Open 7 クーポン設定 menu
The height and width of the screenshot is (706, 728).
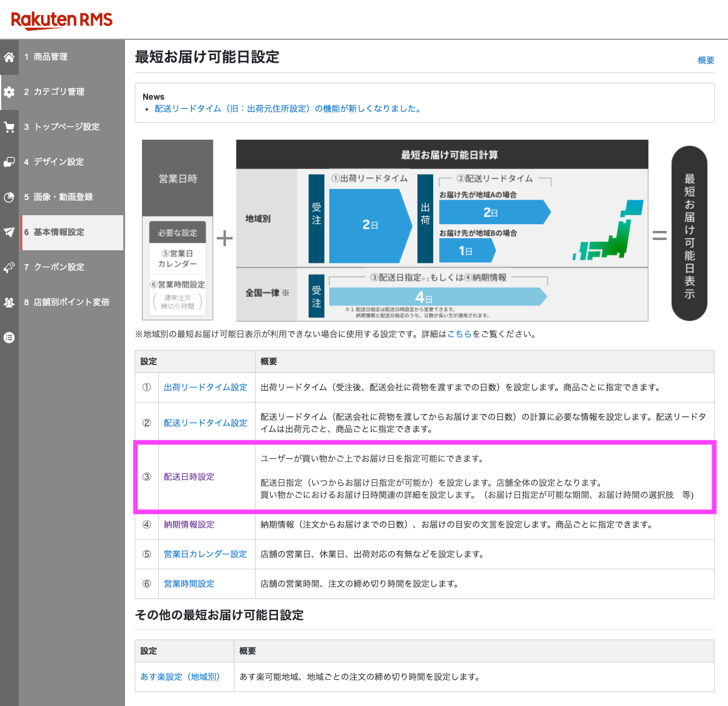click(x=71, y=267)
